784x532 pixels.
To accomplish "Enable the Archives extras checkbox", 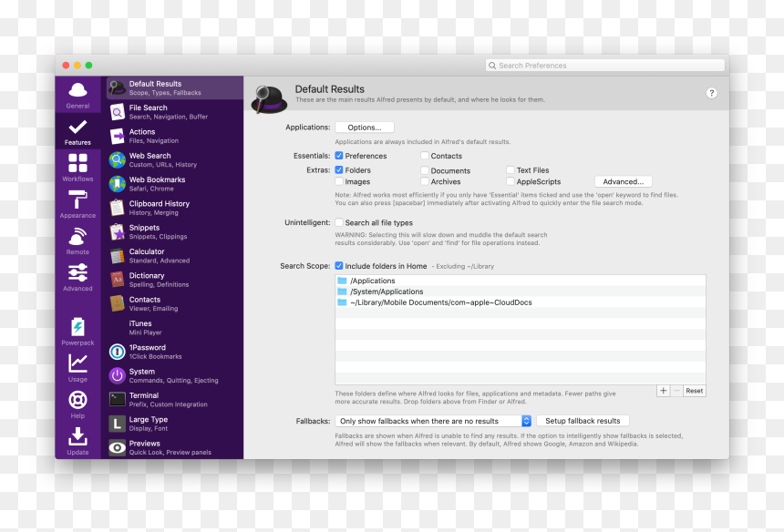I will (425, 181).
